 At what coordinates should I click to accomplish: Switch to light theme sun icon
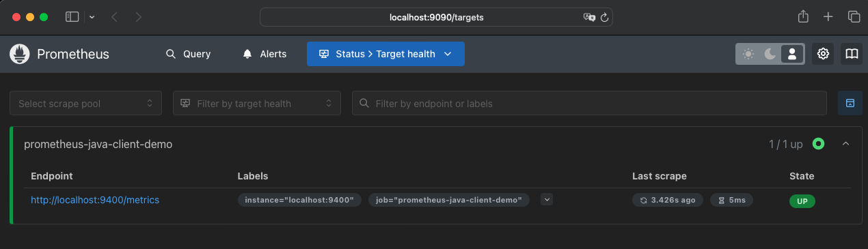click(748, 54)
